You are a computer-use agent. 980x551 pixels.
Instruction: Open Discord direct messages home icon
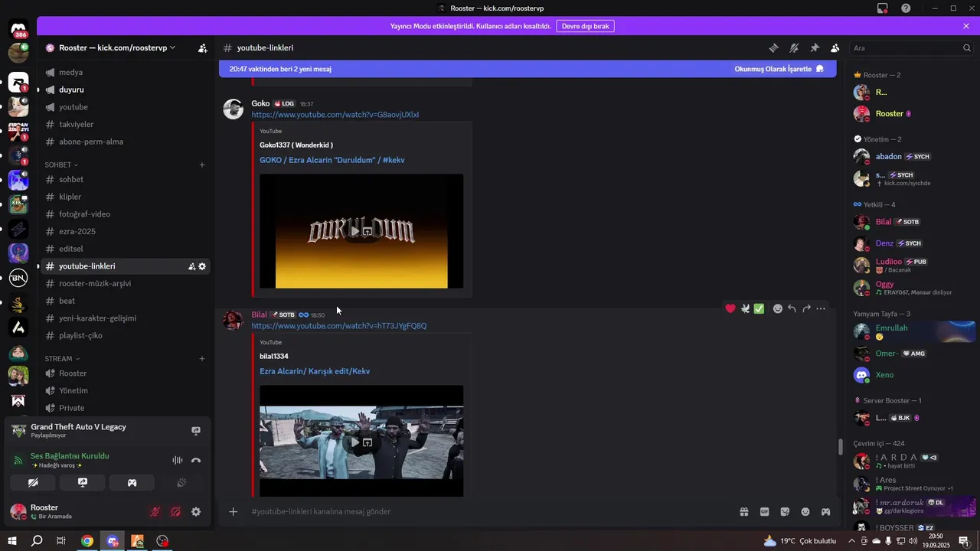(x=18, y=29)
